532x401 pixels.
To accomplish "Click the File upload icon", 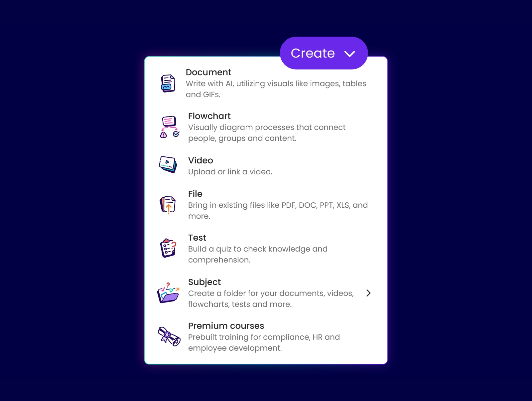I will 168,205.
